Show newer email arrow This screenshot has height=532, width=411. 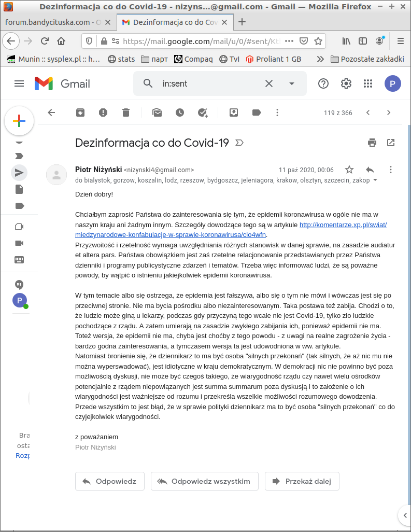click(368, 113)
